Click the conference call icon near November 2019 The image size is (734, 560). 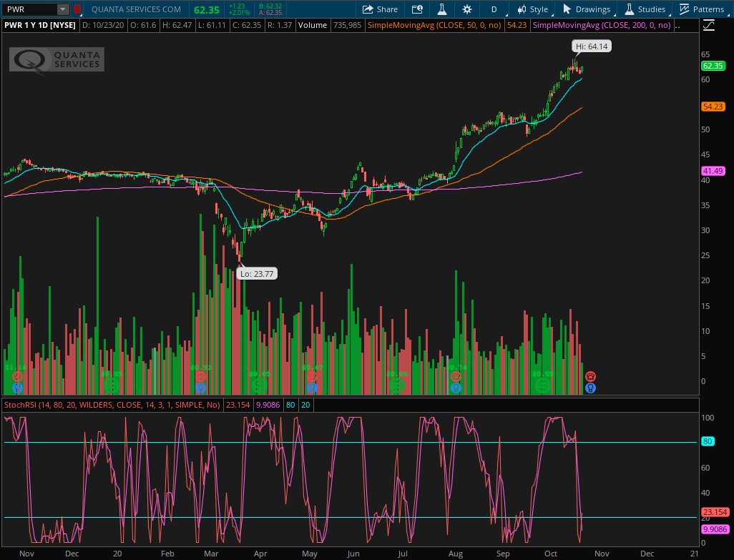pyautogui.click(x=17, y=376)
